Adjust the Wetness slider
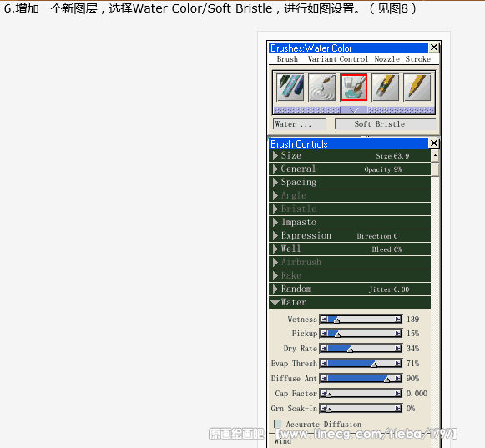The image size is (485, 448). (361, 319)
